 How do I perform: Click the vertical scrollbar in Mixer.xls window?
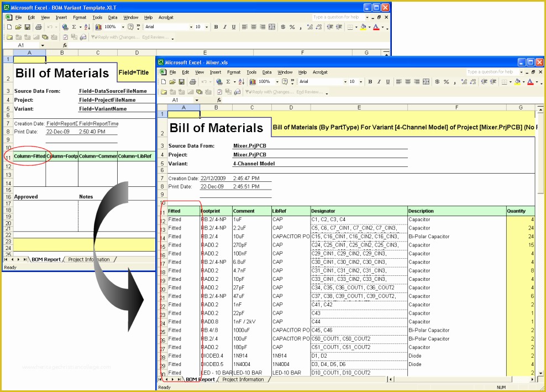[540, 241]
